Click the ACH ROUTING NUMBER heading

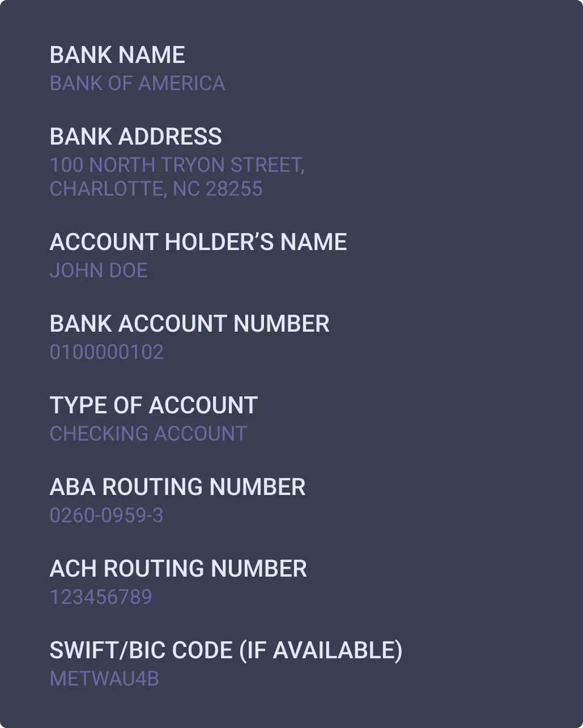pos(178,569)
